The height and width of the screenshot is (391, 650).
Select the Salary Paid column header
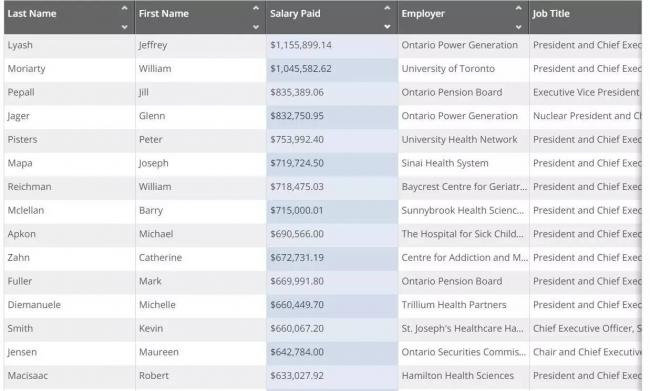(x=332, y=17)
